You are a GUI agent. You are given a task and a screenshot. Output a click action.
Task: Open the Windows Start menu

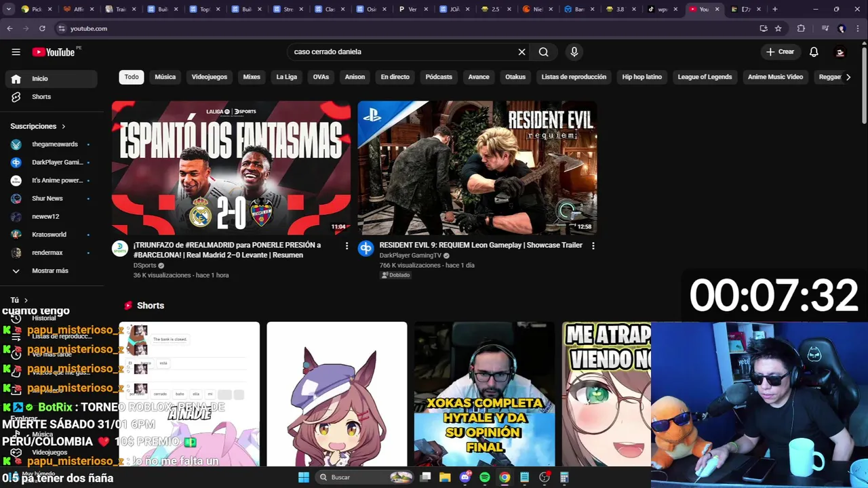303,477
